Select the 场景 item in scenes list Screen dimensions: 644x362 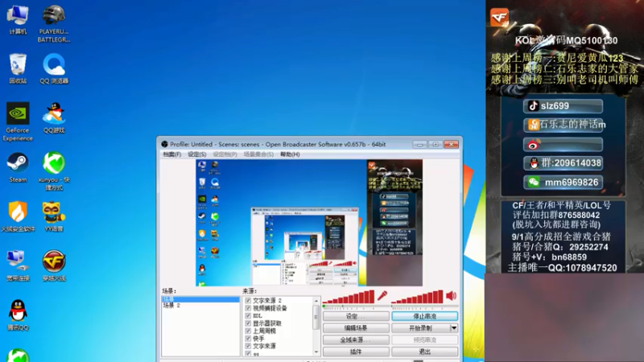(200, 299)
